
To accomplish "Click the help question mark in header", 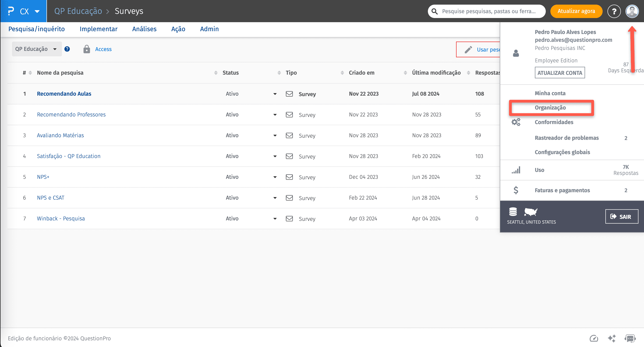I will pyautogui.click(x=614, y=11).
